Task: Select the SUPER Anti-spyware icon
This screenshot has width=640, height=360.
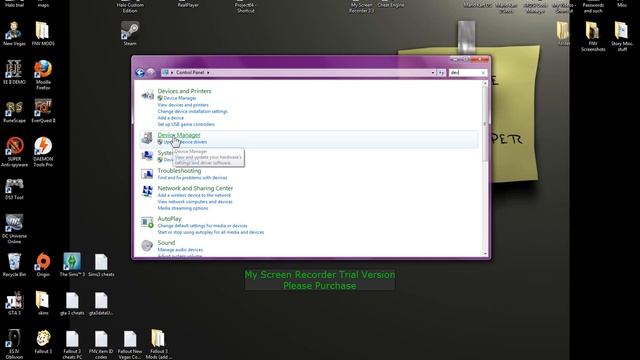Action: [x=14, y=152]
